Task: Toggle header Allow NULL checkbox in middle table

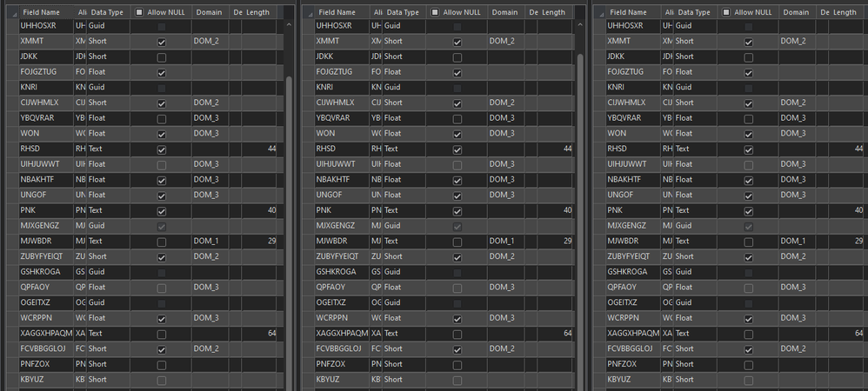Action: (x=435, y=12)
